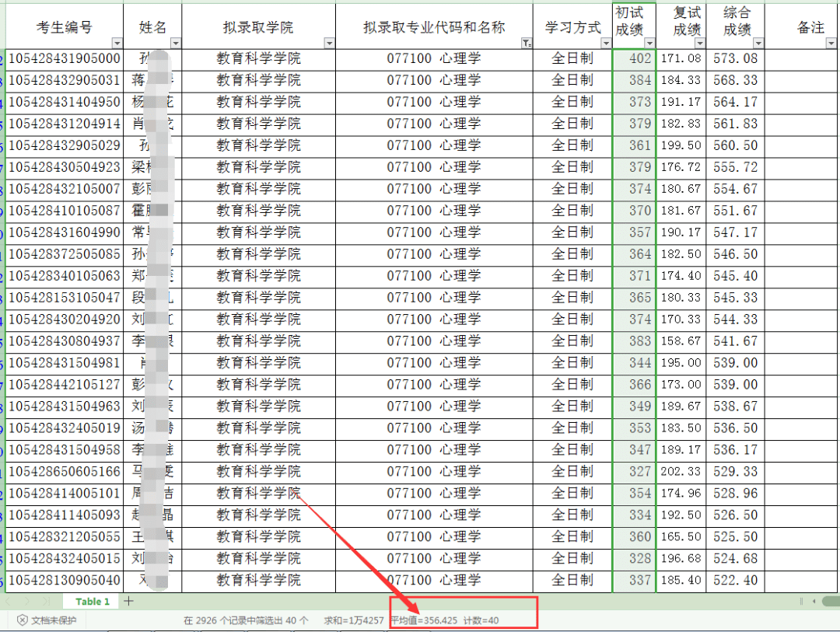
Task: Select 初试成绩 cell showing 402
Action: [635, 59]
